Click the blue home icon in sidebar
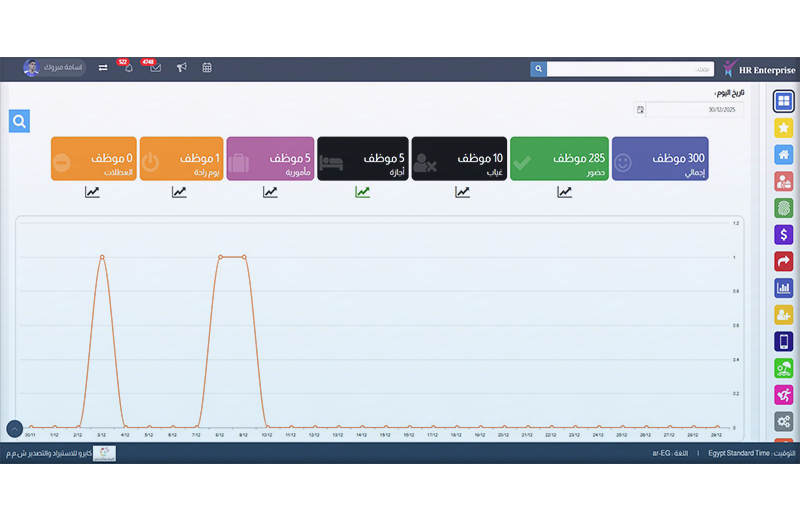Image resolution: width=800 pixels, height=520 pixels. point(783,155)
